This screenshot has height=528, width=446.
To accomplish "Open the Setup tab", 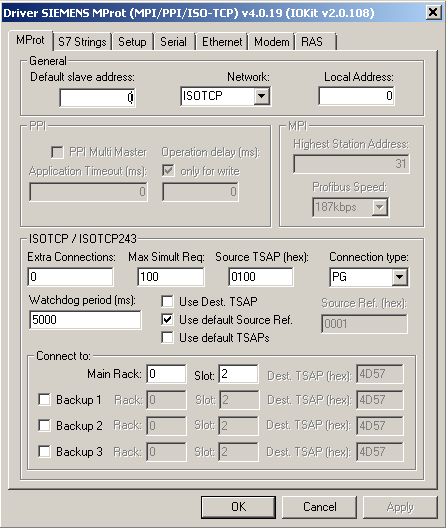I will (132, 42).
